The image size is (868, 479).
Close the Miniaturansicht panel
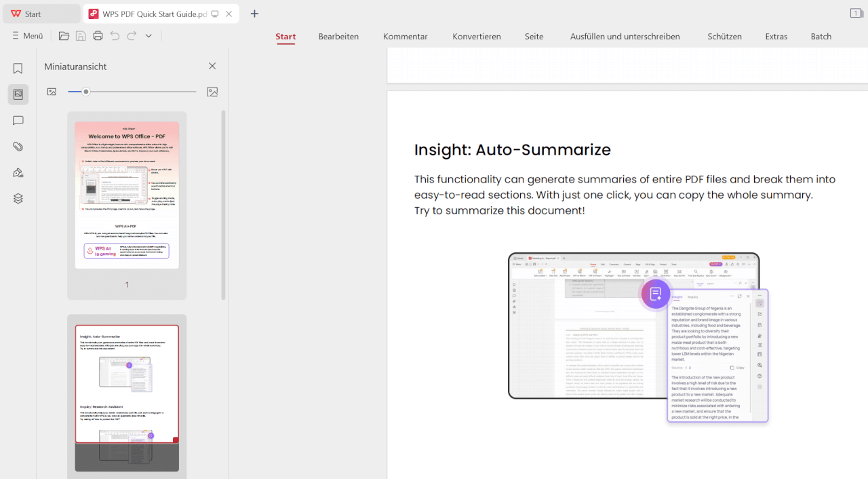pos(212,66)
